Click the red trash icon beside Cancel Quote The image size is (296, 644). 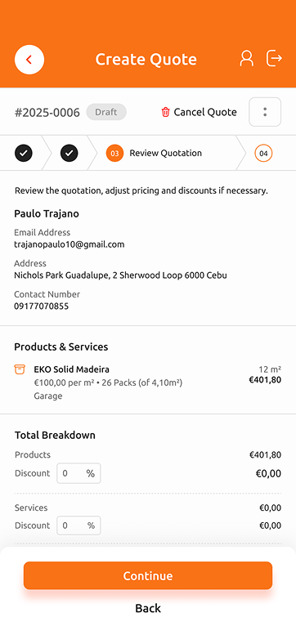click(x=165, y=112)
